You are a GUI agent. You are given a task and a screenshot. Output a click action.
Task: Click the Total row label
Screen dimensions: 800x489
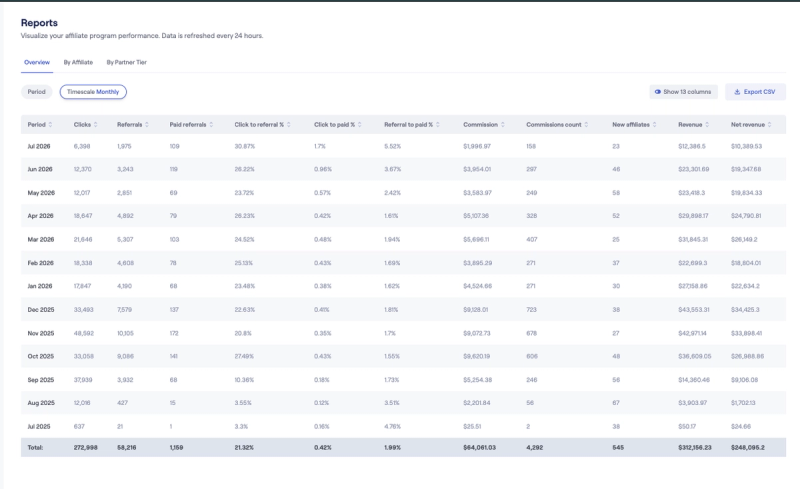(35, 448)
